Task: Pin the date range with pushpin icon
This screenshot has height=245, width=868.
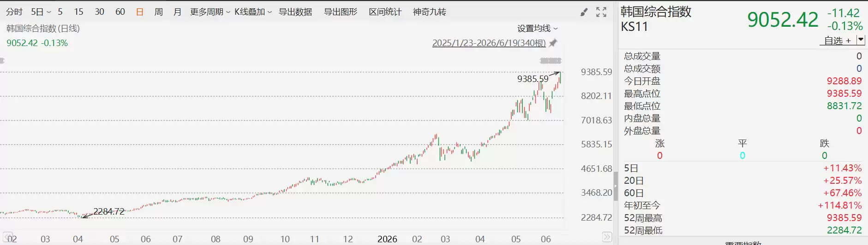Action: click(x=553, y=43)
